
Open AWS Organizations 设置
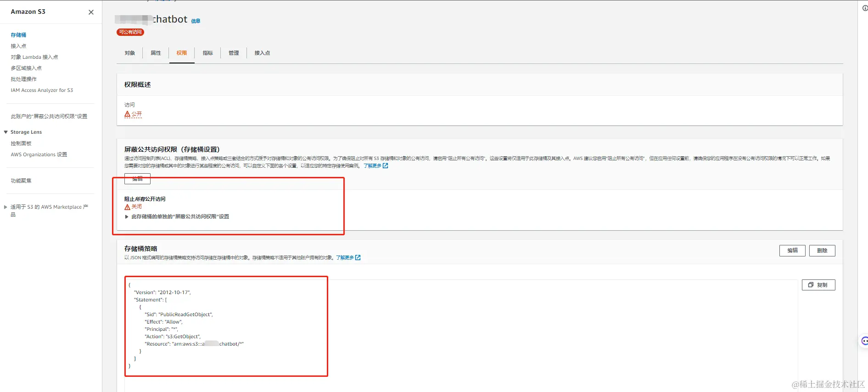[39, 154]
